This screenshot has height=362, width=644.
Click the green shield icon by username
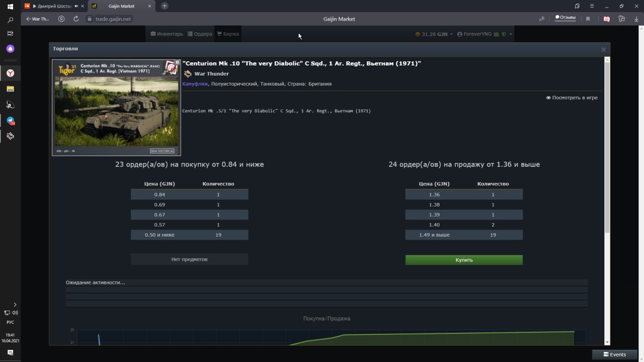pyautogui.click(x=504, y=34)
